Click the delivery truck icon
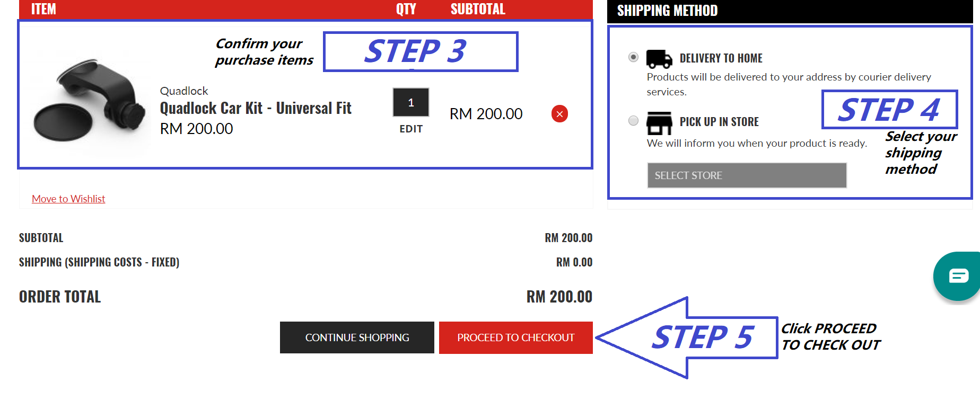Screen dimensions: 980x400 pyautogui.click(x=659, y=59)
